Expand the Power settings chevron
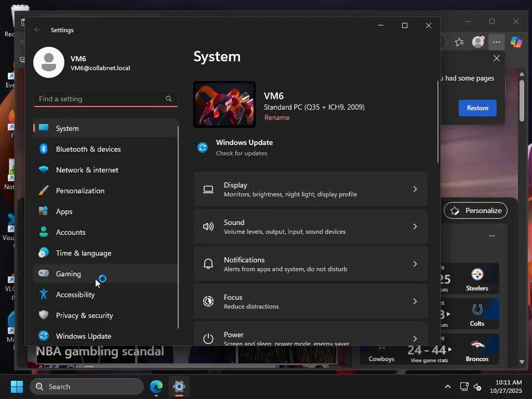The width and height of the screenshot is (532, 399). click(415, 339)
